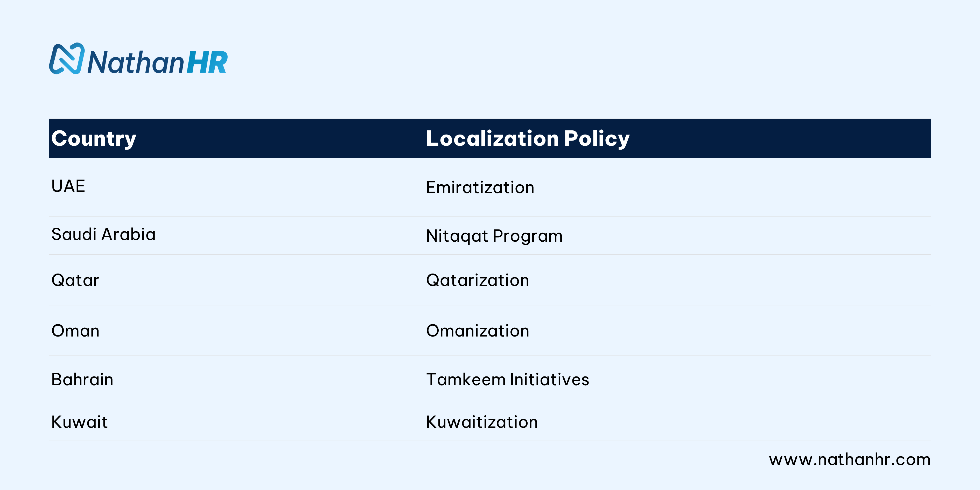Click the Omanization policy text
Image resolution: width=980 pixels, height=490 pixels.
pyautogui.click(x=478, y=331)
